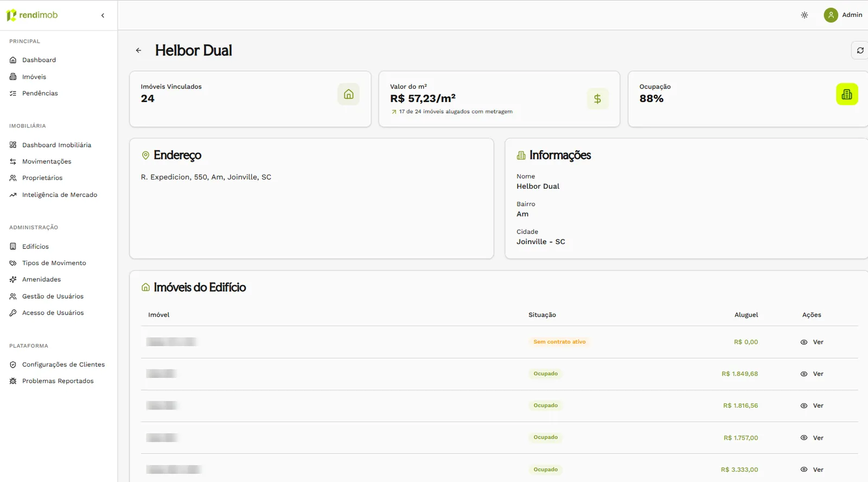View the property with R$ 0,00 rent
This screenshot has width=868, height=482.
point(812,342)
